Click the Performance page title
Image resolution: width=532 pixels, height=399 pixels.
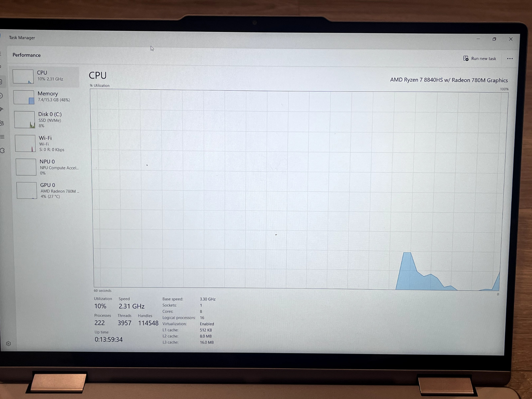27,55
